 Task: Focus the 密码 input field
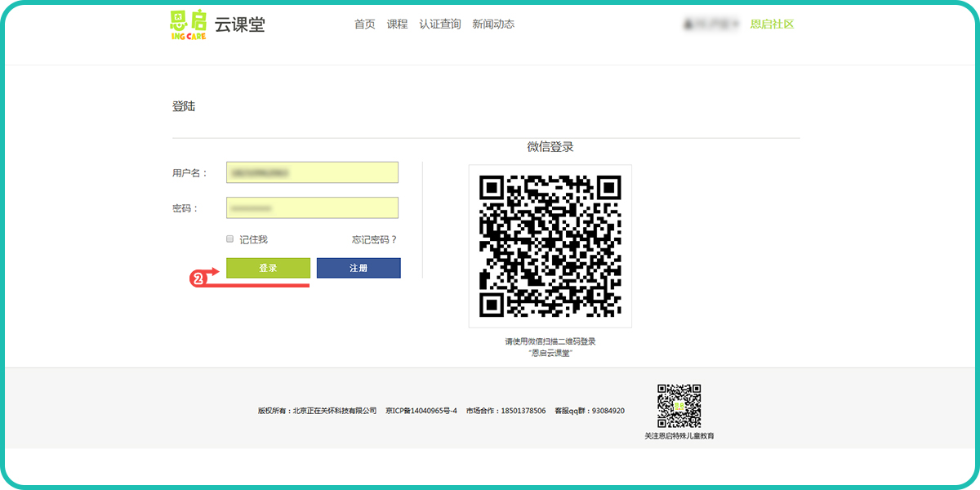coord(312,208)
